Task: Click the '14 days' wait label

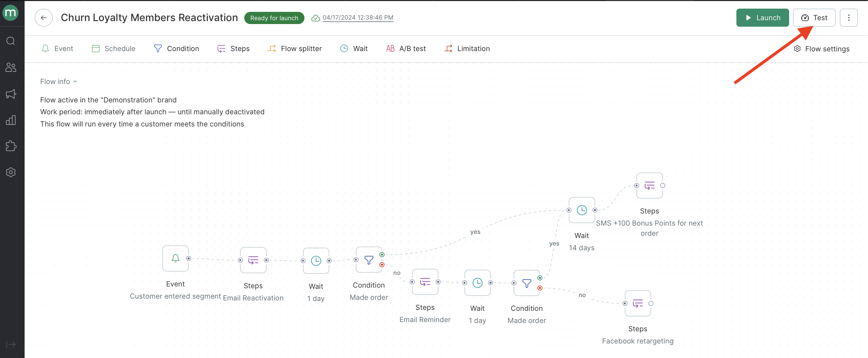Action: coord(582,248)
